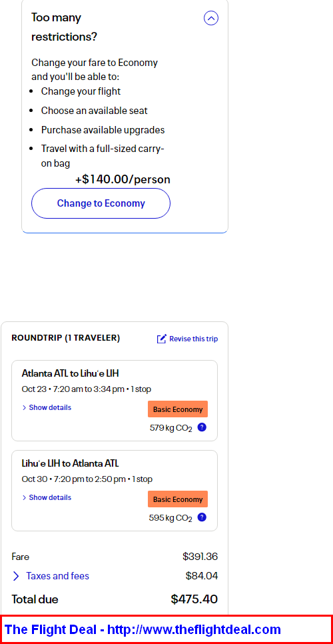The image size is (333, 644).
Task: Click the +$140.00/person price text
Action: 123,179
